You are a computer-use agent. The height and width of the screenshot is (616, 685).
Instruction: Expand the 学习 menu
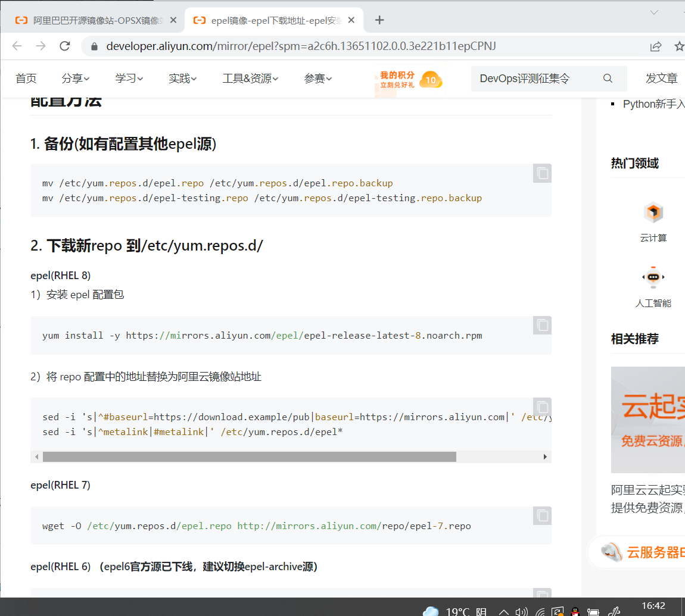click(x=129, y=79)
